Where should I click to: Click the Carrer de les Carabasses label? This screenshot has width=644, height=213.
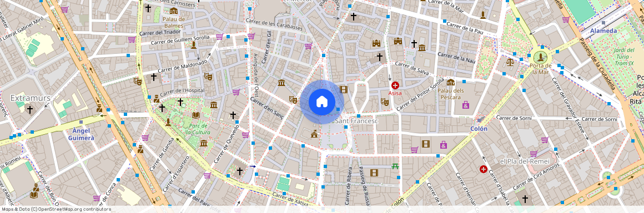coord(274,24)
